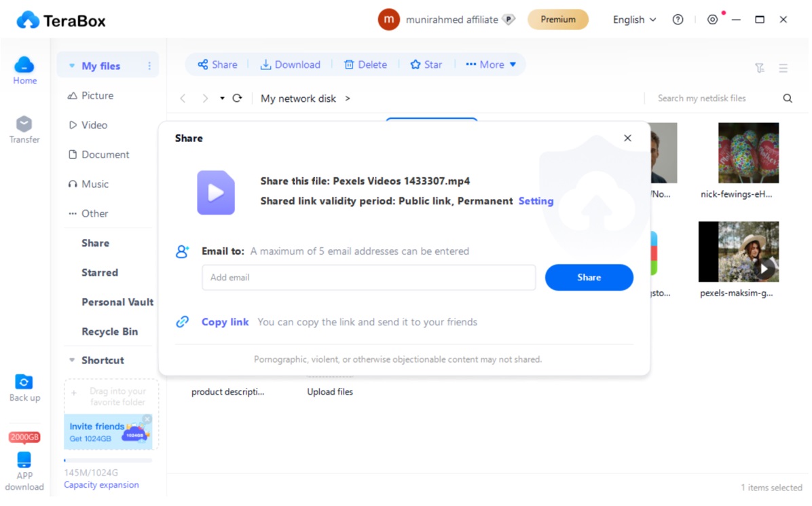This screenshot has height=506, width=812.
Task: Click the blue Share button in dialog
Action: pos(589,278)
